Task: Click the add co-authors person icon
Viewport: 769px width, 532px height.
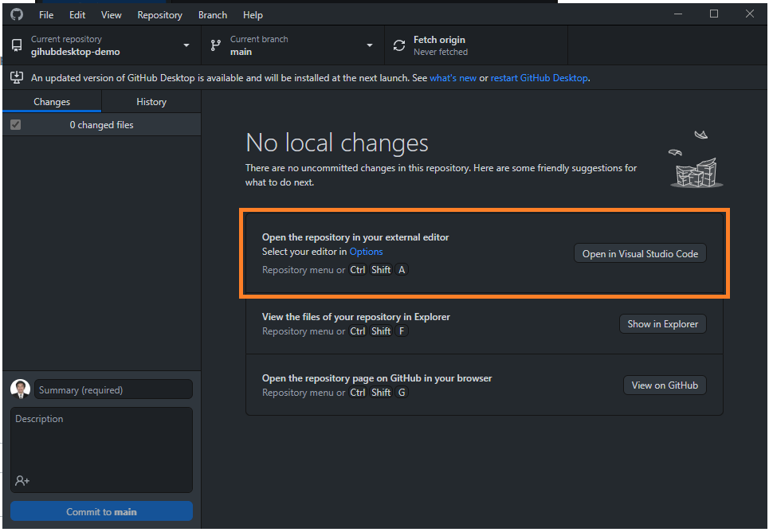Action: (22, 480)
